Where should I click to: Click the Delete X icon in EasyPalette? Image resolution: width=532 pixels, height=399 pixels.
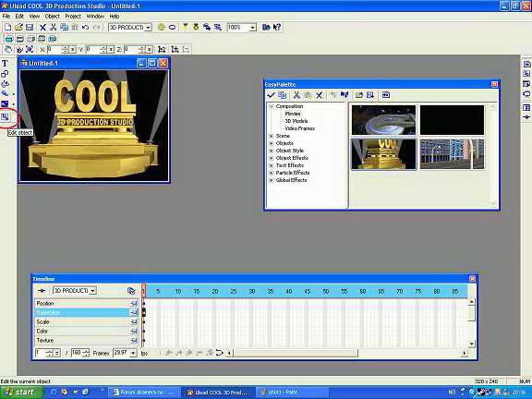319,95
